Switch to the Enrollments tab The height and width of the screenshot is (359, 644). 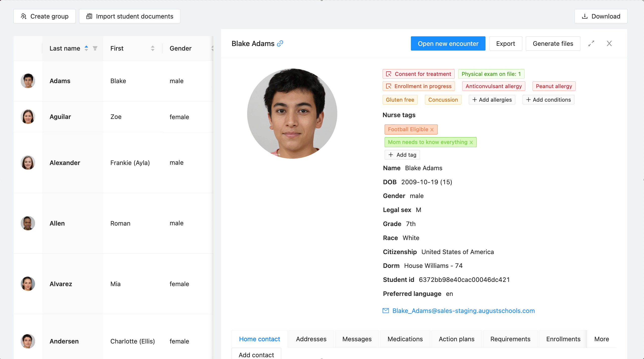click(x=563, y=339)
